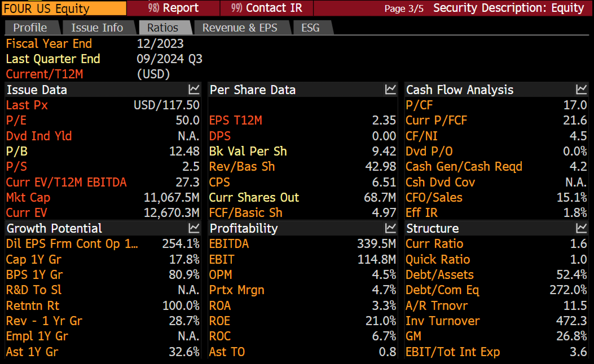Open the Mkt Cap field

point(103,197)
